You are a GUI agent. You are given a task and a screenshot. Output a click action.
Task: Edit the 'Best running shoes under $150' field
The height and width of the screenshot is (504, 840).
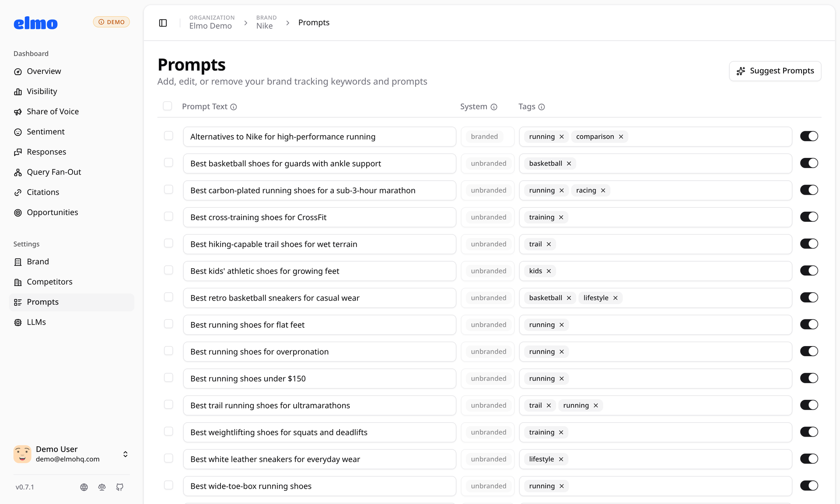pyautogui.click(x=319, y=379)
